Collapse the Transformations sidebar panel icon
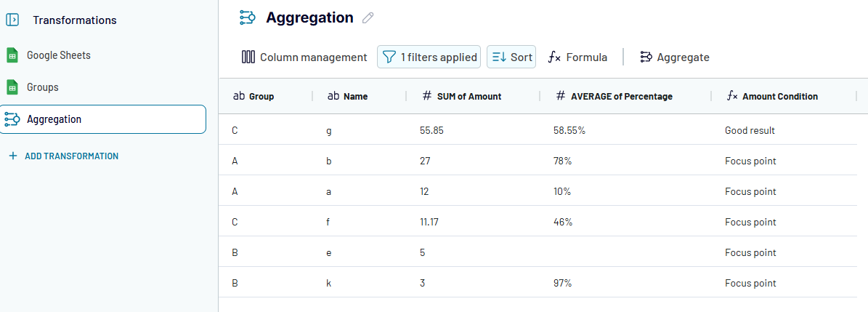 pyautogui.click(x=12, y=20)
